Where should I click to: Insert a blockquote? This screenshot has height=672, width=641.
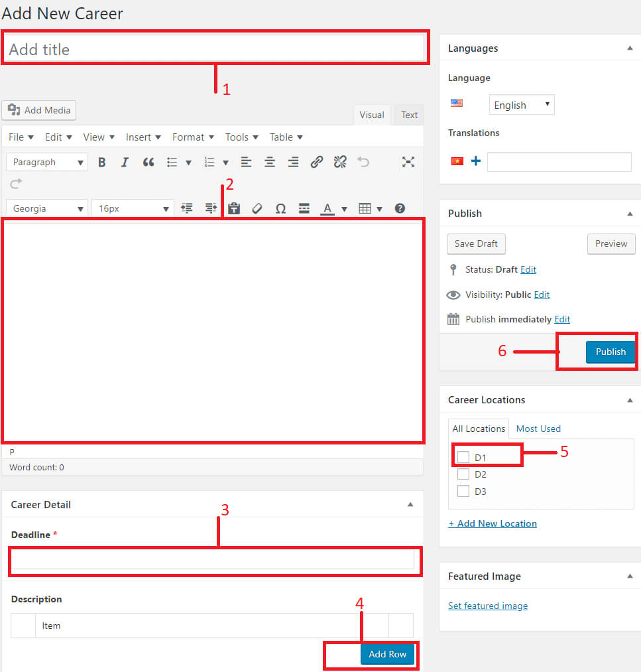[x=148, y=162]
